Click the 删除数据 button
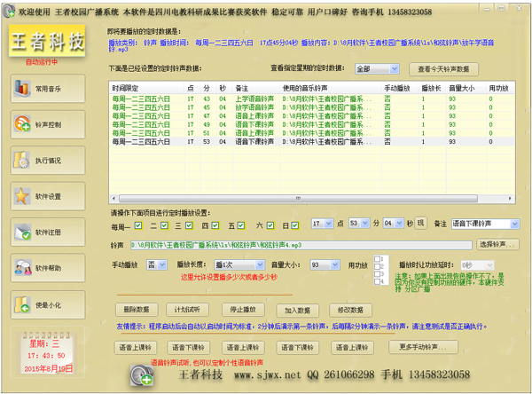Image resolution: width=532 pixels, height=394 pixels. click(x=137, y=310)
